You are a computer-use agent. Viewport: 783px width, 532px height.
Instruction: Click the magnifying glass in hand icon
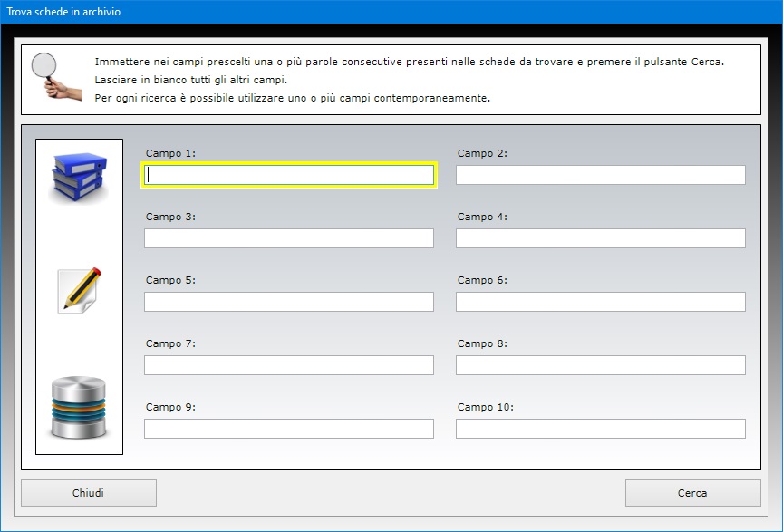(56, 76)
